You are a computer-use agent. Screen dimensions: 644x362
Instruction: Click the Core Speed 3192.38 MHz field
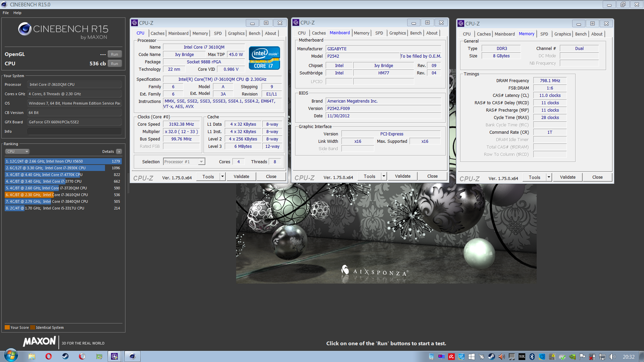[181, 124]
